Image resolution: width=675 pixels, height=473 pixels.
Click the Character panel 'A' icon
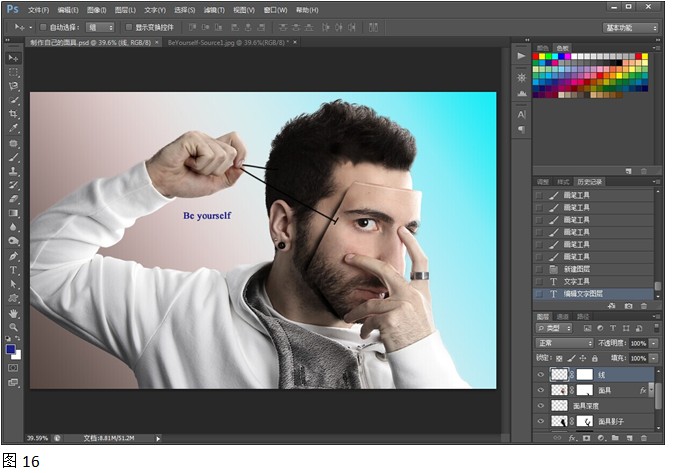[x=521, y=114]
